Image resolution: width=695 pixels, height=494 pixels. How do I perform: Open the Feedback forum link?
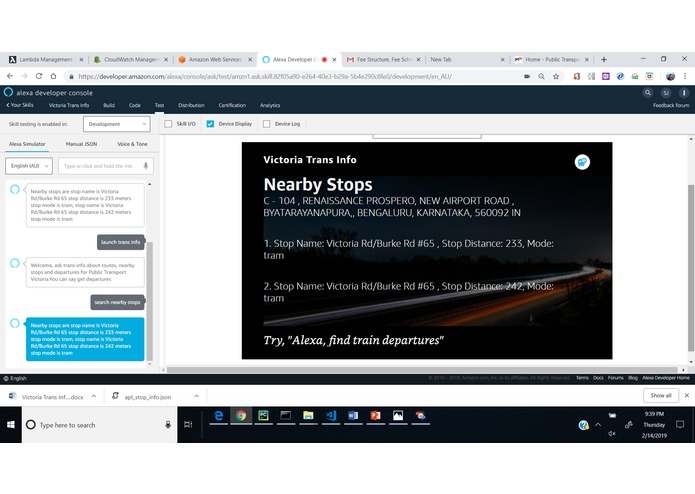[x=671, y=105]
